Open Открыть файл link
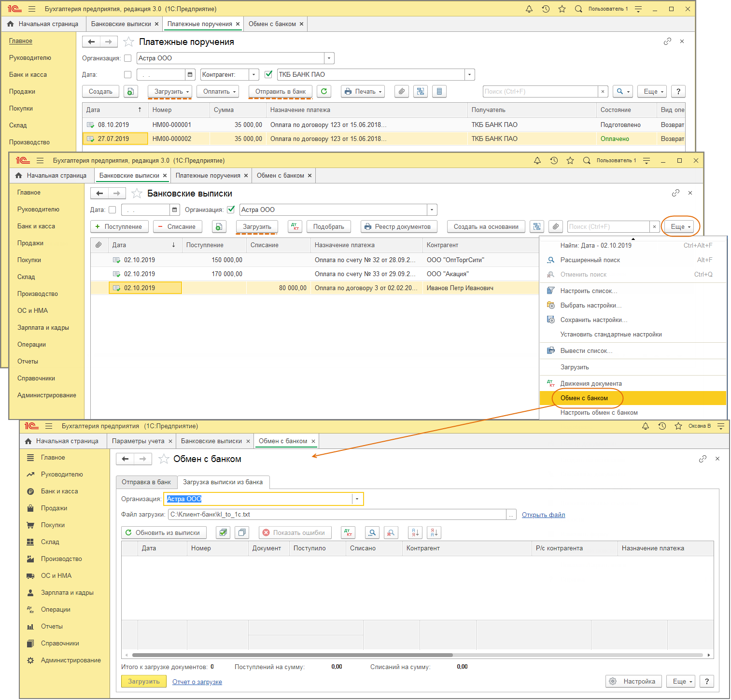The height and width of the screenshot is (700, 731). (543, 515)
